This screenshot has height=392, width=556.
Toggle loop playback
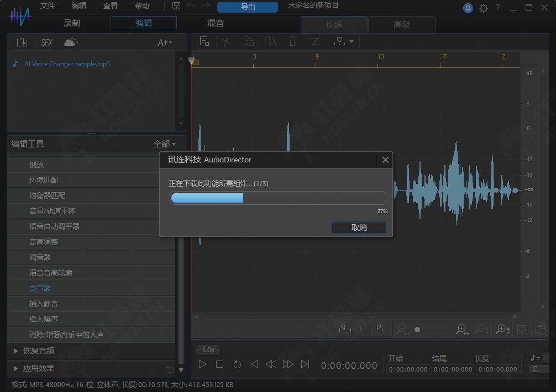[237, 364]
